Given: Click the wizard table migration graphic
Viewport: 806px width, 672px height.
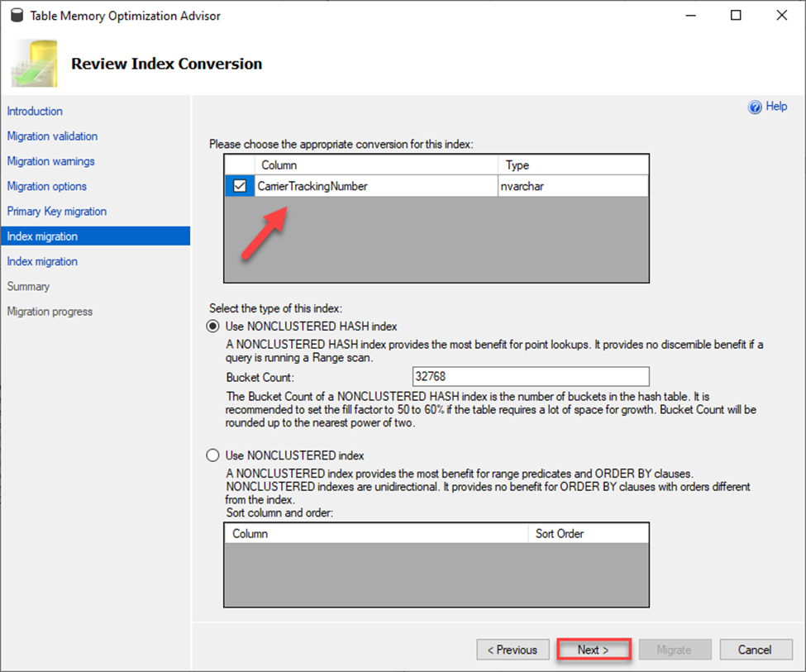Looking at the screenshot, I should pos(34,64).
